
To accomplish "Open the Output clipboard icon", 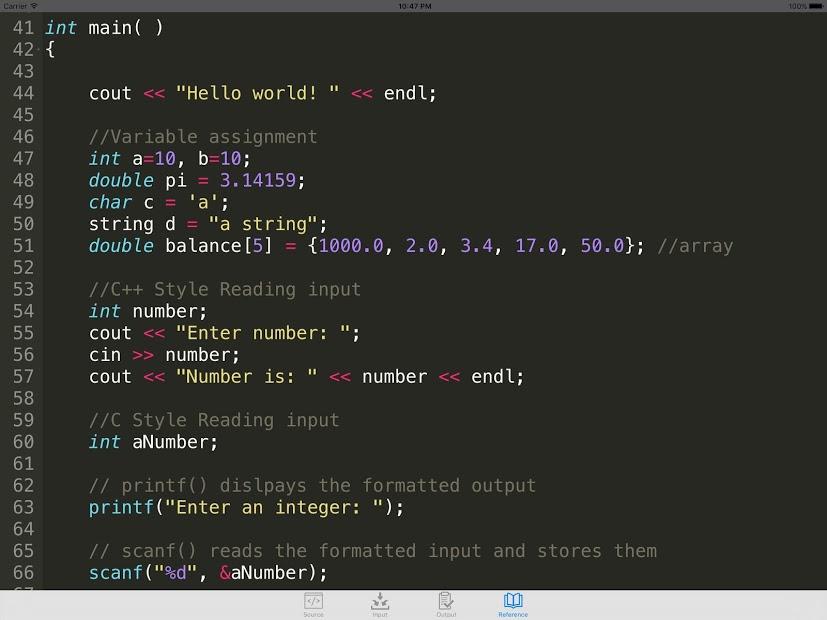I will tap(446, 600).
